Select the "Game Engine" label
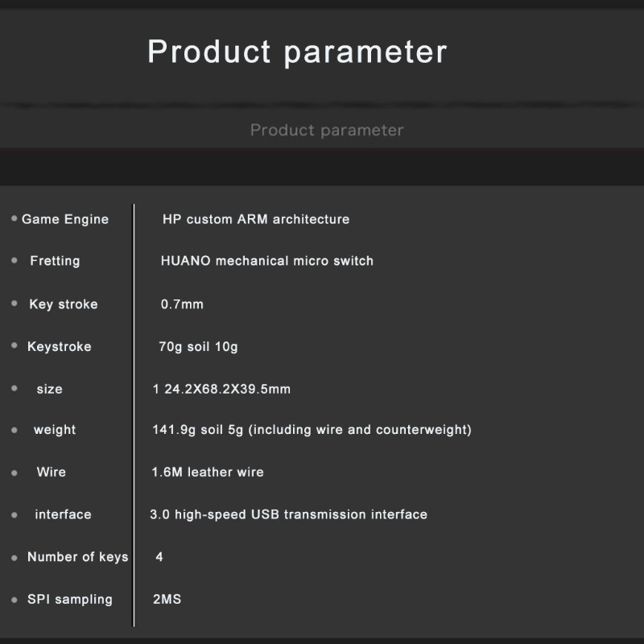This screenshot has height=644, width=644. click(65, 219)
